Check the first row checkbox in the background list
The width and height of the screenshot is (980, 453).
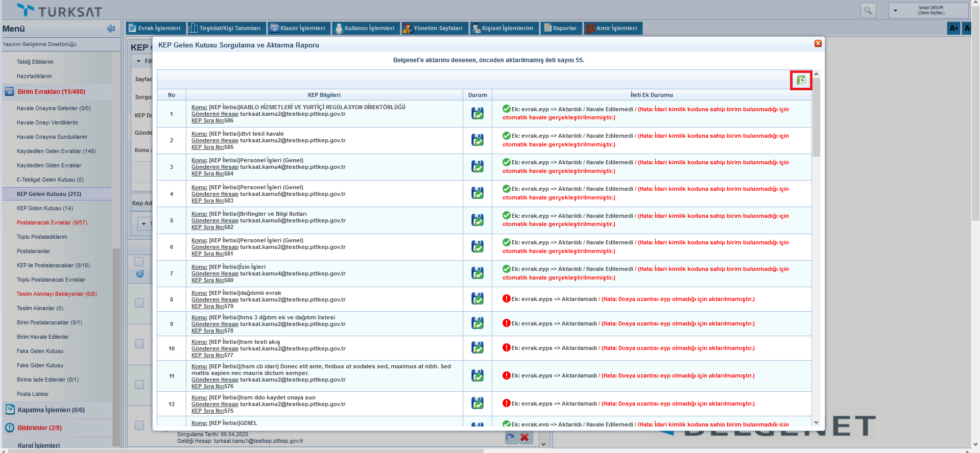tap(139, 303)
